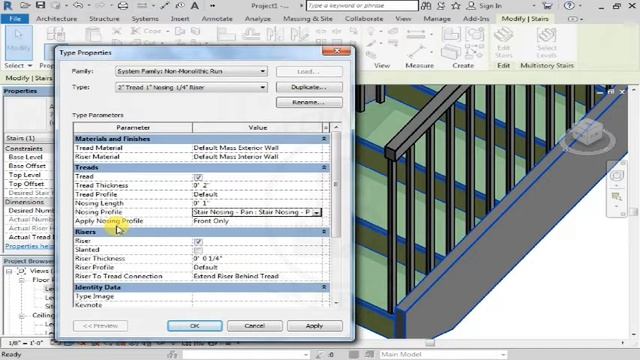Viewport: 640px width, 360px height.
Task: Click the Save disk icon
Action: tap(40, 6)
